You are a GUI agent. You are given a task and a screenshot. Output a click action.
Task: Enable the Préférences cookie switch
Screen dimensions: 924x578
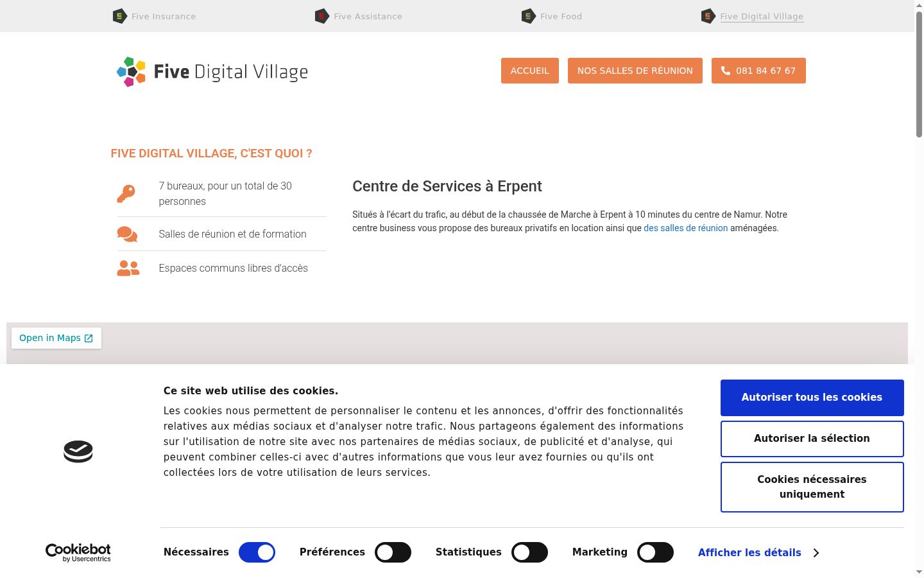pos(393,552)
